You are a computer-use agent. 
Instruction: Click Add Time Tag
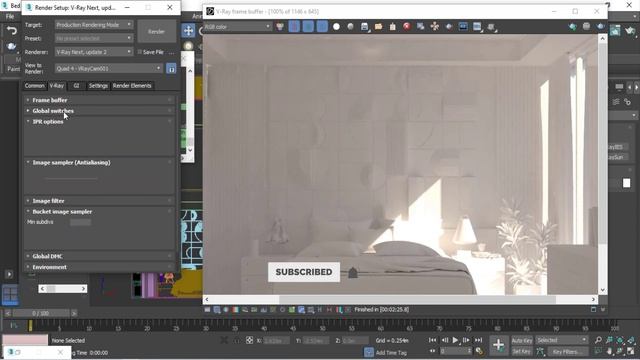[391, 353]
